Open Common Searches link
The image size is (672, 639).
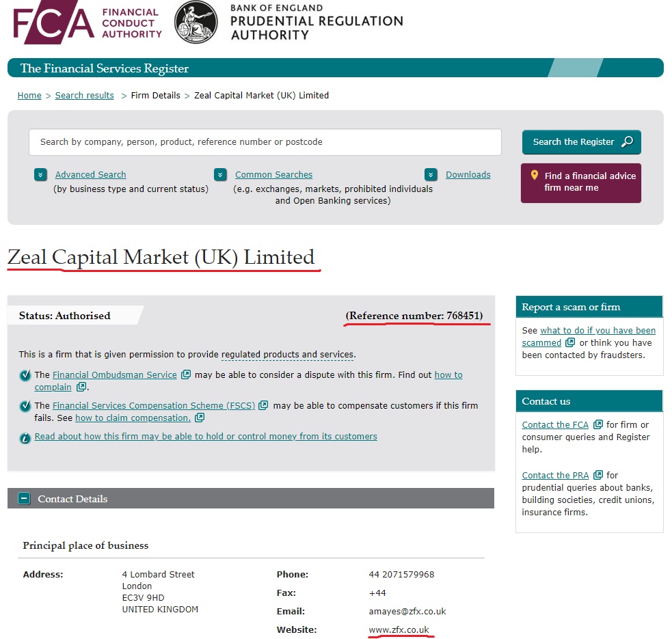(x=274, y=174)
